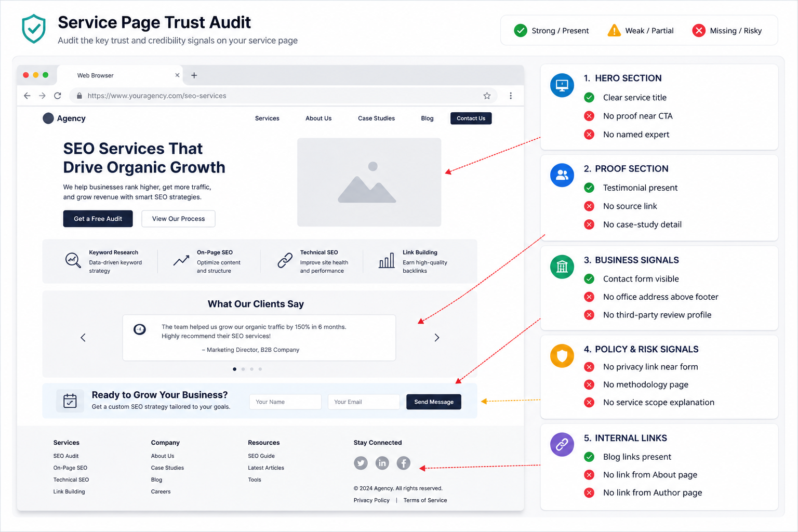
Task: Click the green Strong / Present legend icon
Action: [x=521, y=31]
